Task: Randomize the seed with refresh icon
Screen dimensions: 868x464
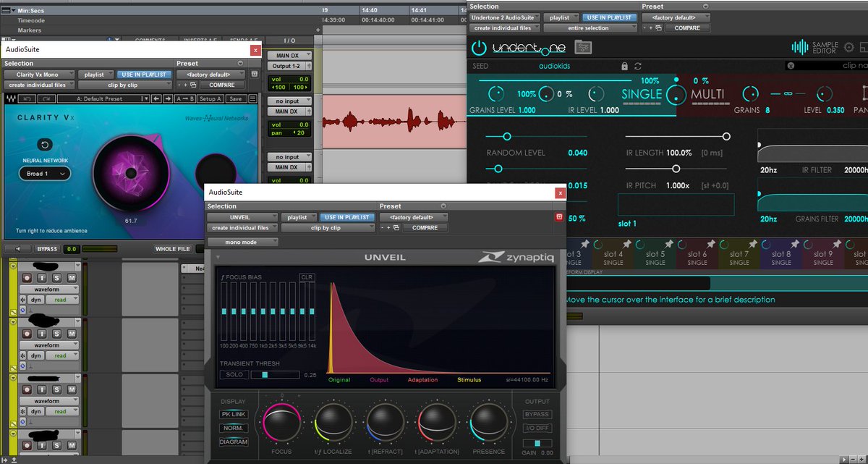Action: (x=639, y=66)
